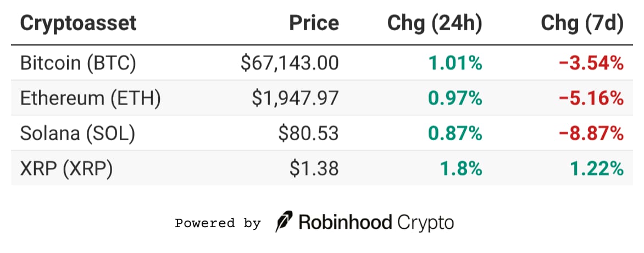Select XRP's 1.22% 7d change

pyautogui.click(x=598, y=169)
